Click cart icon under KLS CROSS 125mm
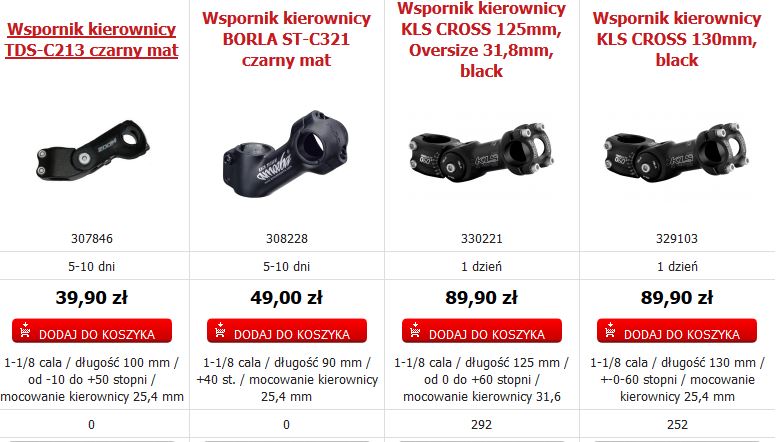 point(415,331)
